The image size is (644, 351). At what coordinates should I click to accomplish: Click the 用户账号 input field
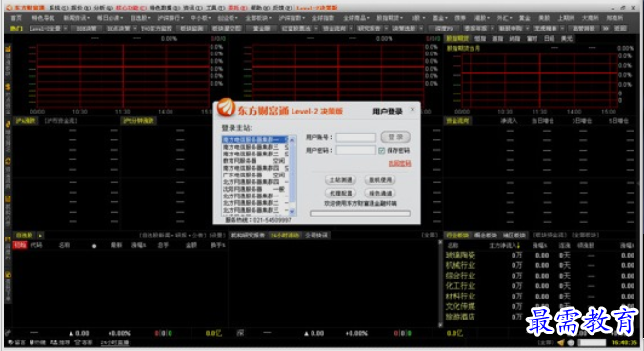point(356,137)
